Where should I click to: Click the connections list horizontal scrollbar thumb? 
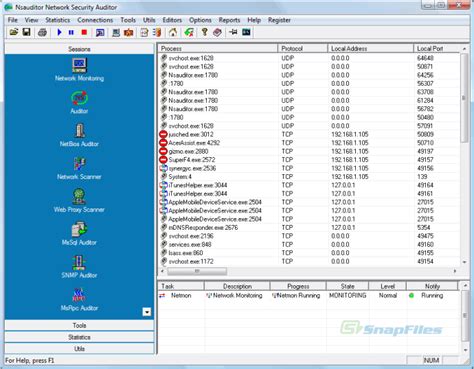[197, 271]
